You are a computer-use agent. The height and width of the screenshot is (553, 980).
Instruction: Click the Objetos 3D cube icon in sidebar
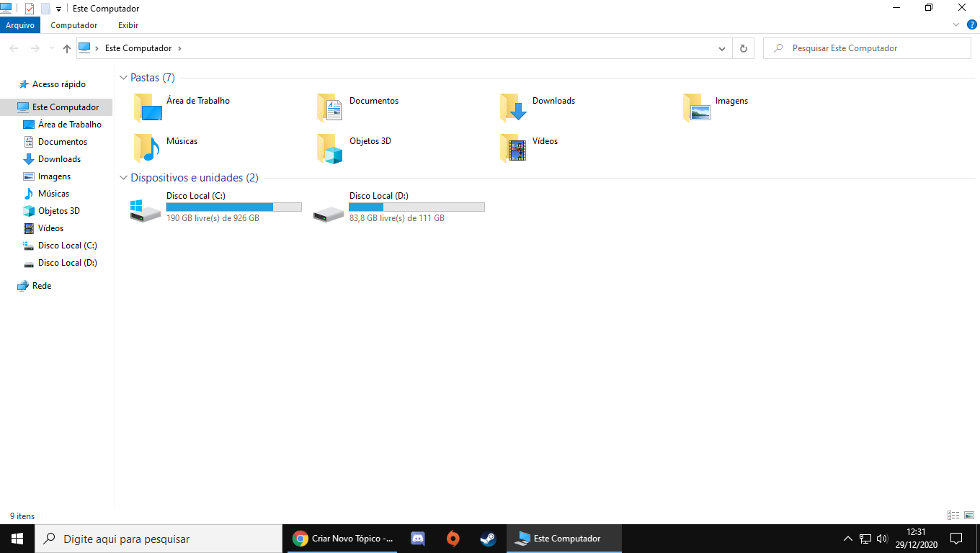coord(29,211)
